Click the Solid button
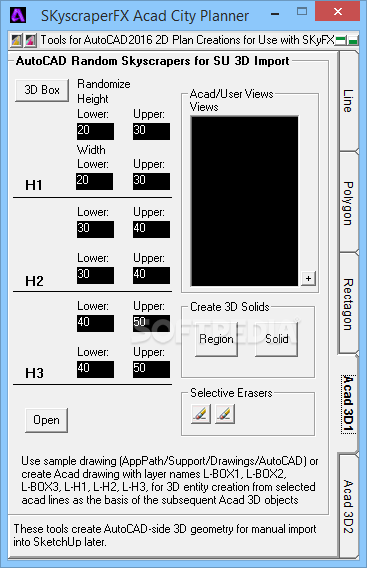 click(x=277, y=339)
